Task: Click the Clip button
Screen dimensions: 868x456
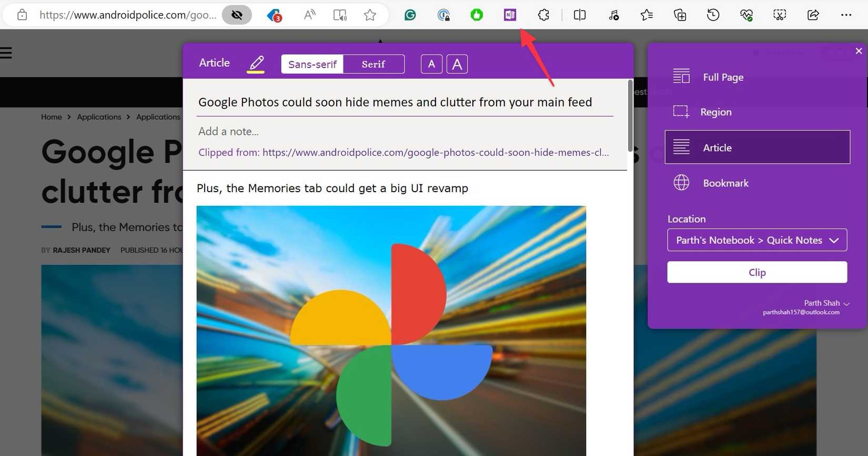Action: (x=757, y=272)
